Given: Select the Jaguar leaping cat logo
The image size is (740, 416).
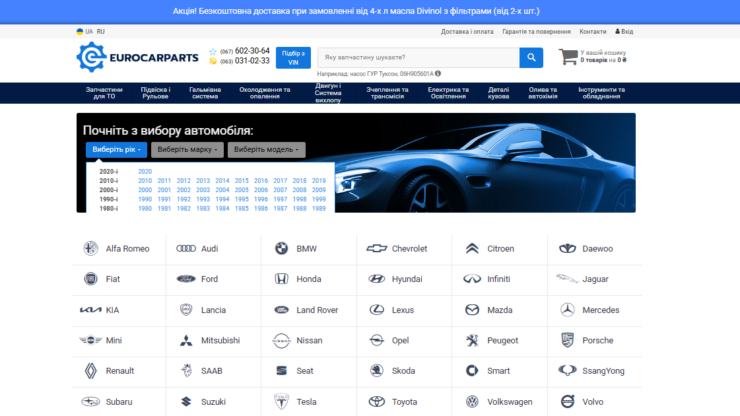Looking at the screenshot, I should click(567, 279).
